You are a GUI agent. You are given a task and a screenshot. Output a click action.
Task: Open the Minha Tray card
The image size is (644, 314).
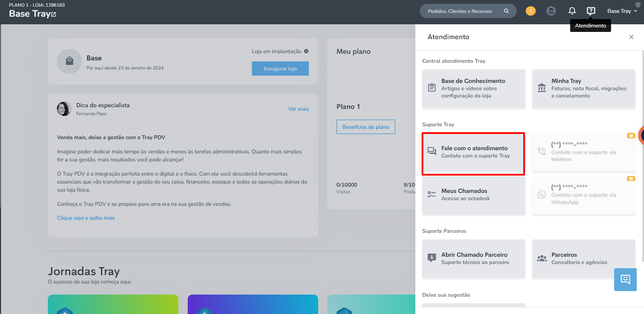[584, 88]
